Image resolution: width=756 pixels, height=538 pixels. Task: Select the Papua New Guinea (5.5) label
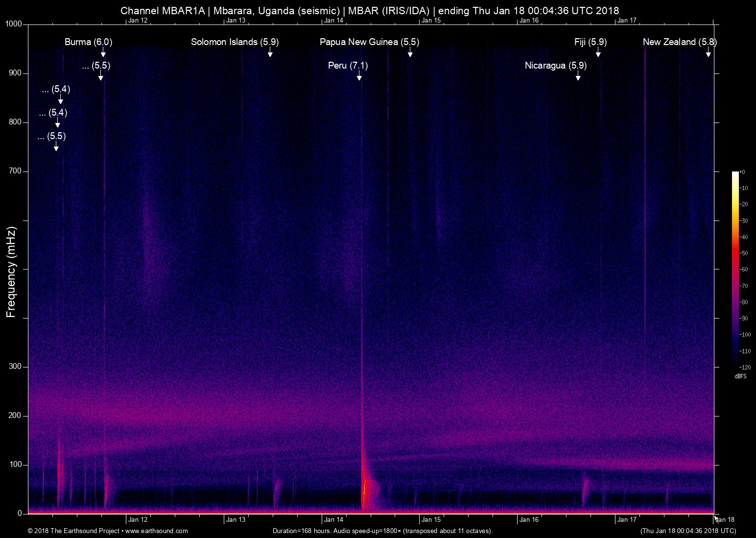tap(369, 42)
